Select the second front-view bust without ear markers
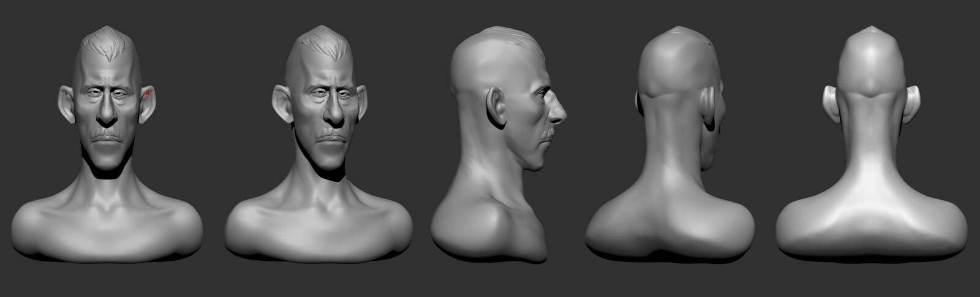The width and height of the screenshot is (980, 297). click(x=318, y=145)
